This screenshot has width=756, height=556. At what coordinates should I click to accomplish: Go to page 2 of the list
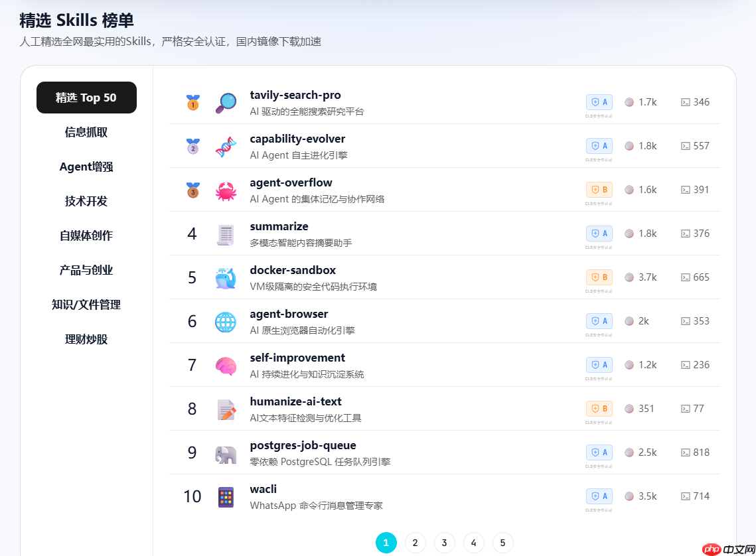(415, 543)
